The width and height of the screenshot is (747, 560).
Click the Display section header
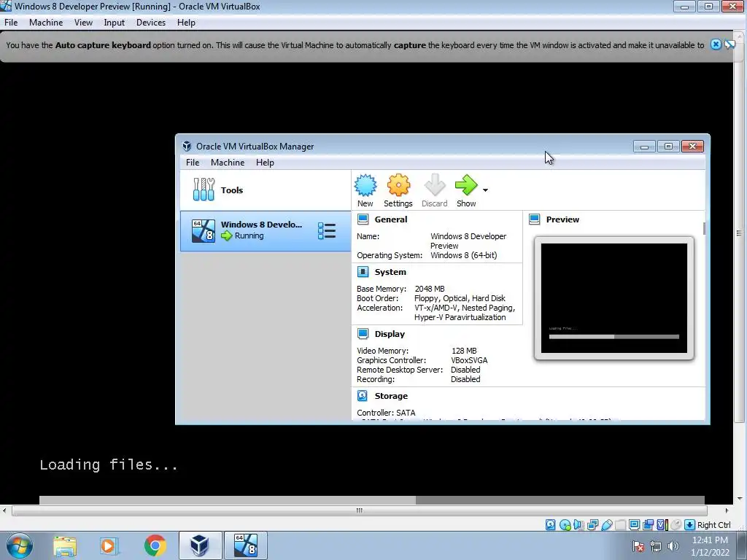[390, 334]
